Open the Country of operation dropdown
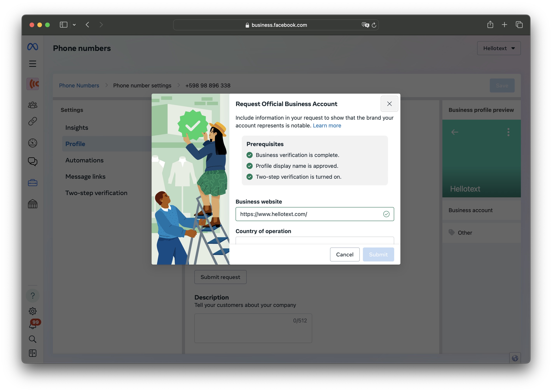This screenshot has width=552, height=392. [315, 240]
